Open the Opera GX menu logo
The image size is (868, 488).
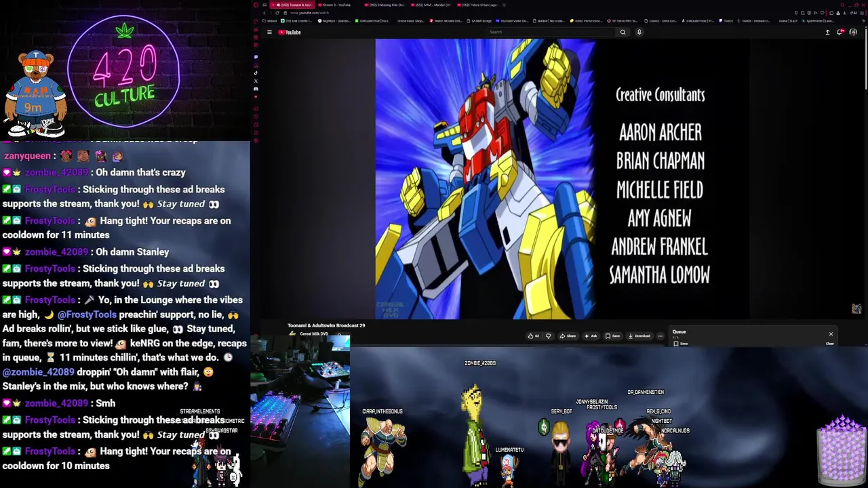pos(256,5)
